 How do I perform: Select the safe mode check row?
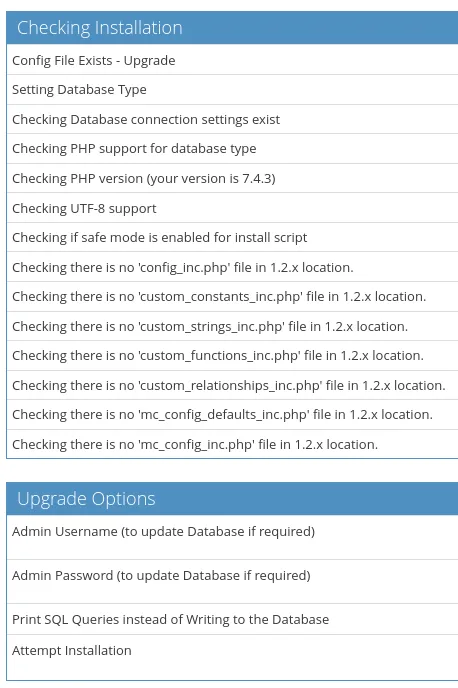pos(232,237)
